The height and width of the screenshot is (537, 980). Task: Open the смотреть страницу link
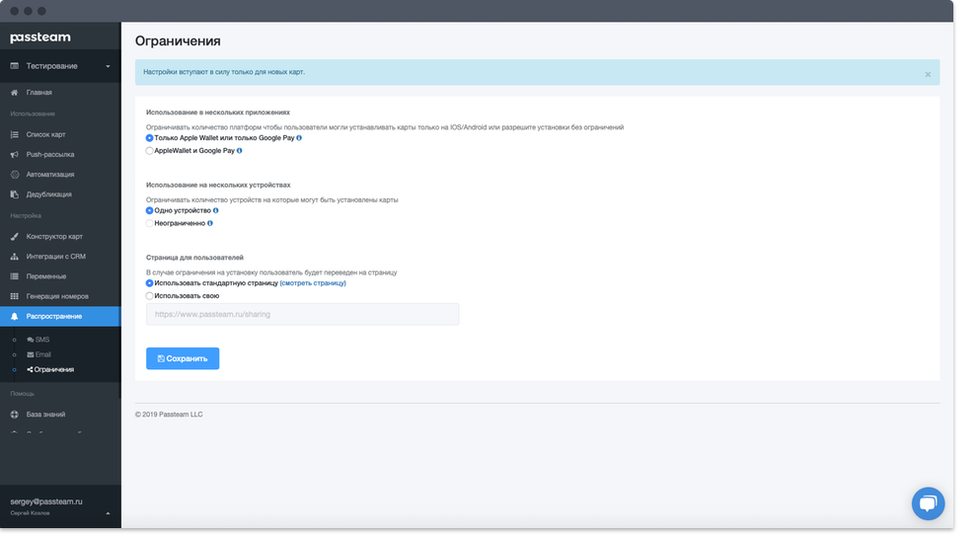[313, 283]
